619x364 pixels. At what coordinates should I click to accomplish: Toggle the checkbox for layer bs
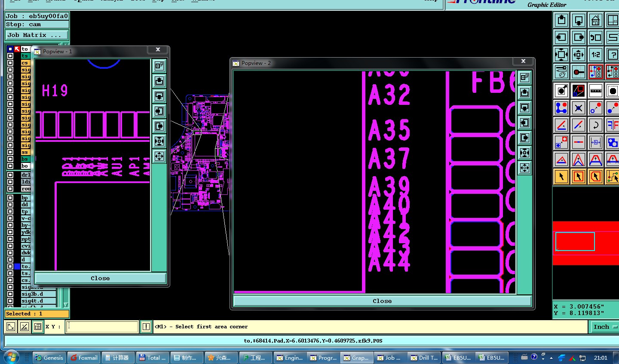[x=10, y=159]
